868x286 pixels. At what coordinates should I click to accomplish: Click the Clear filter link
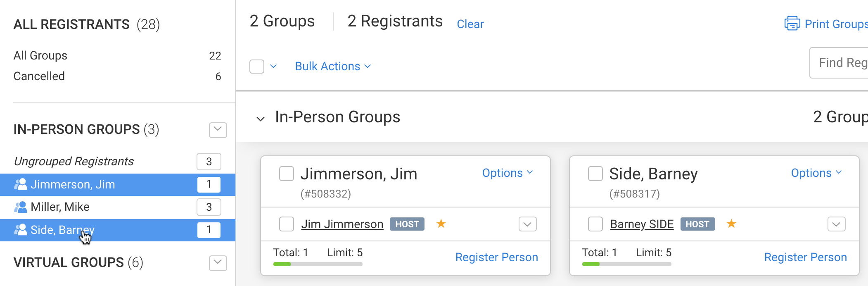(470, 24)
